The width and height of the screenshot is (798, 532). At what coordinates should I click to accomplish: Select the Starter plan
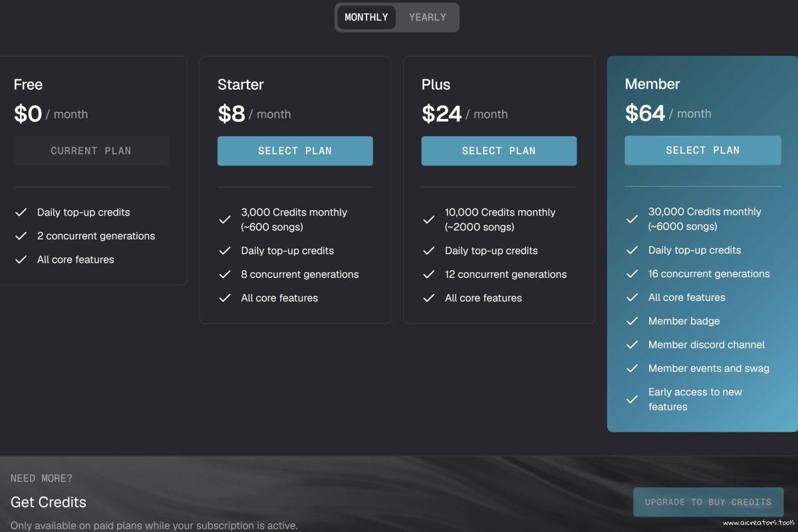click(x=295, y=151)
